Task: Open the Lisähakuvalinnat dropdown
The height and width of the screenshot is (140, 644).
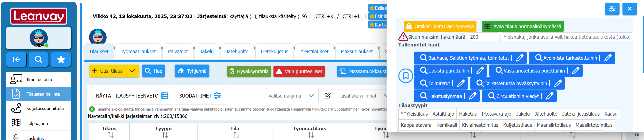Action: (x=363, y=96)
